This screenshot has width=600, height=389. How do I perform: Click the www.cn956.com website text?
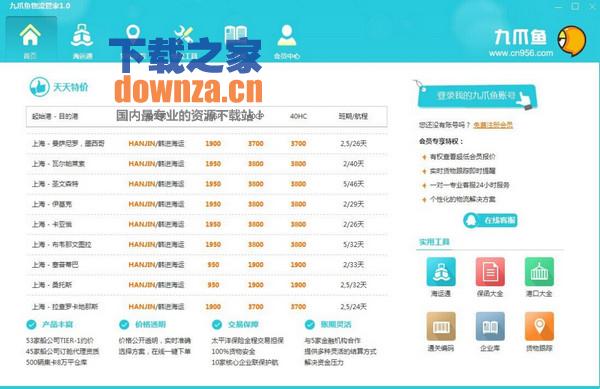tap(521, 53)
